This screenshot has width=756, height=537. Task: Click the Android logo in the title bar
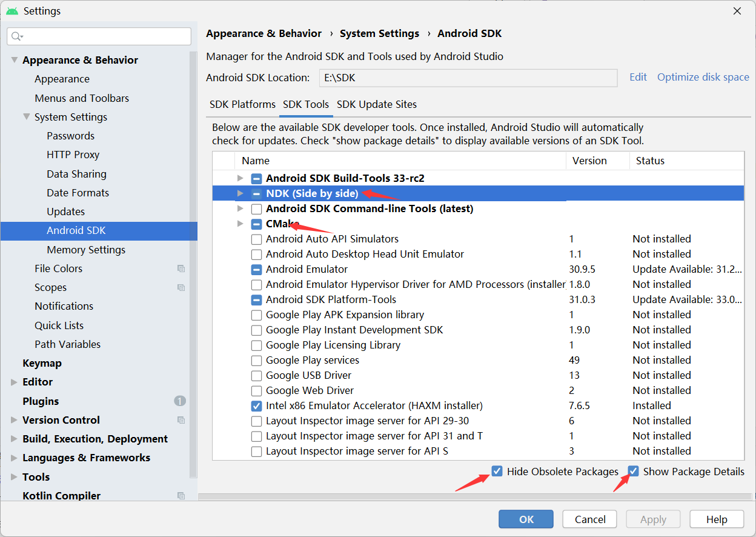[12, 11]
